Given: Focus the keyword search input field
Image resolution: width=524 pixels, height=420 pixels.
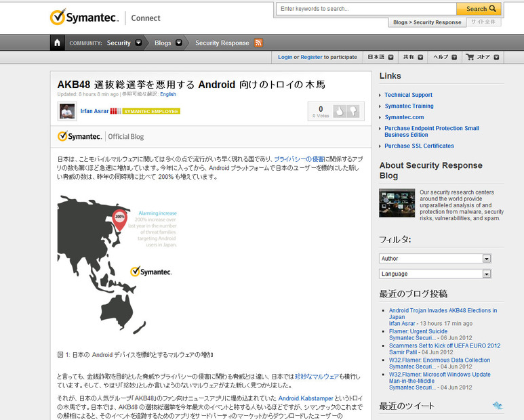Looking at the screenshot, I should (x=366, y=9).
